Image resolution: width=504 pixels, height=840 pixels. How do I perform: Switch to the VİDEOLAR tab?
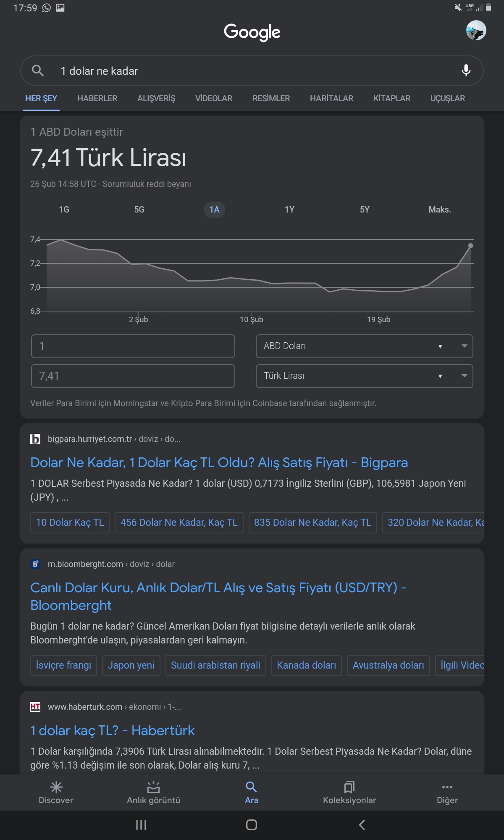213,98
